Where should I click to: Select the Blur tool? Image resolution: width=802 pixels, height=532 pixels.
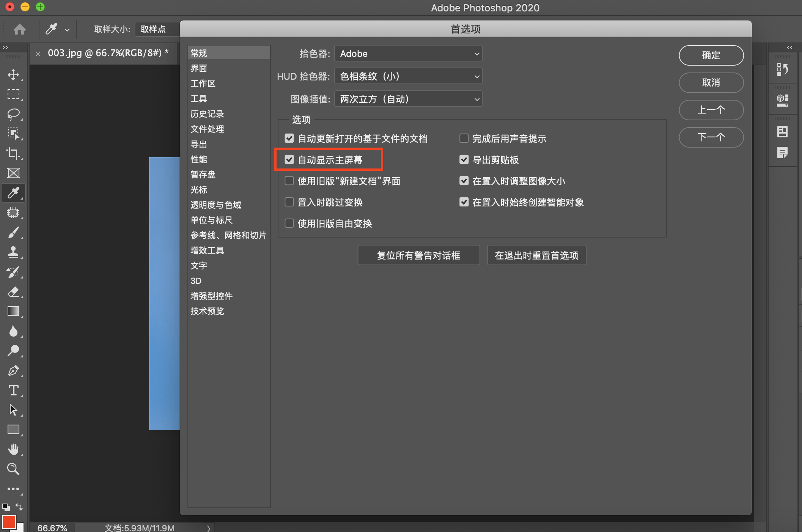tap(13, 331)
